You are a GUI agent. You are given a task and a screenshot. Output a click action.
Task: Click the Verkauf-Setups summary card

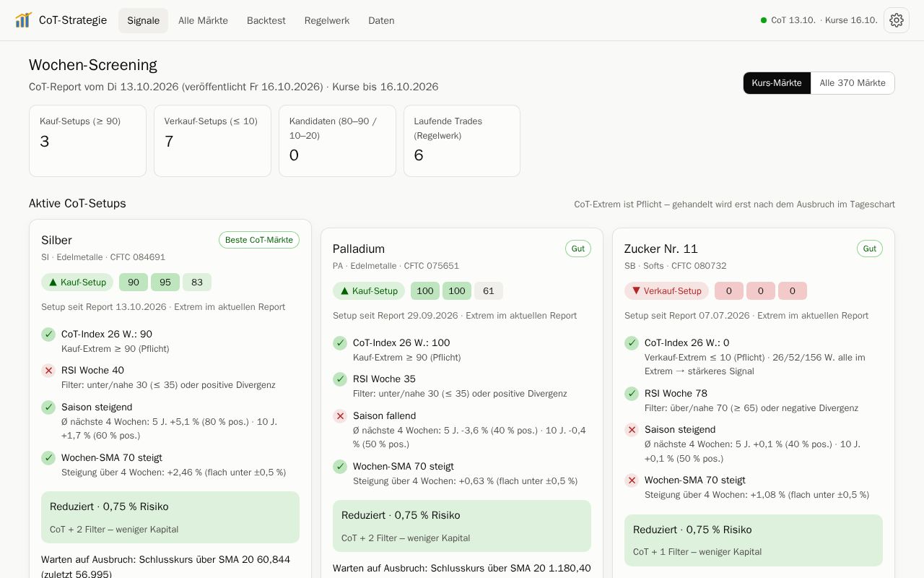[212, 141]
